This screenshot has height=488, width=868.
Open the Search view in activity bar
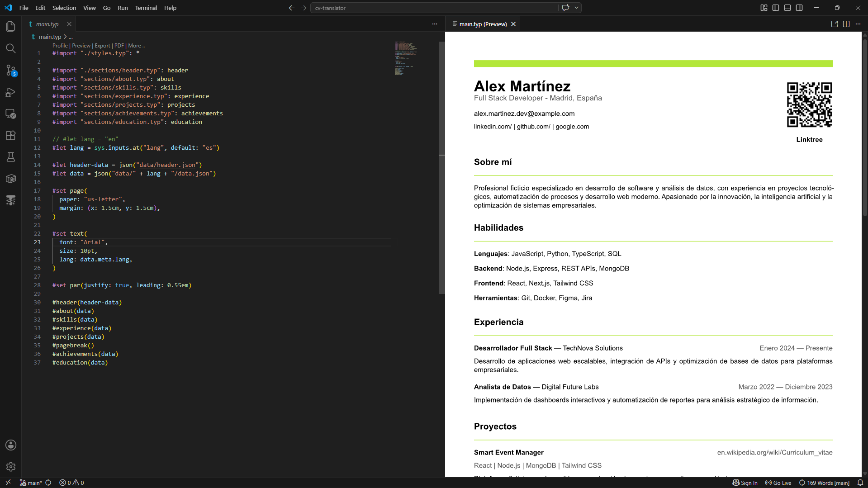point(11,48)
